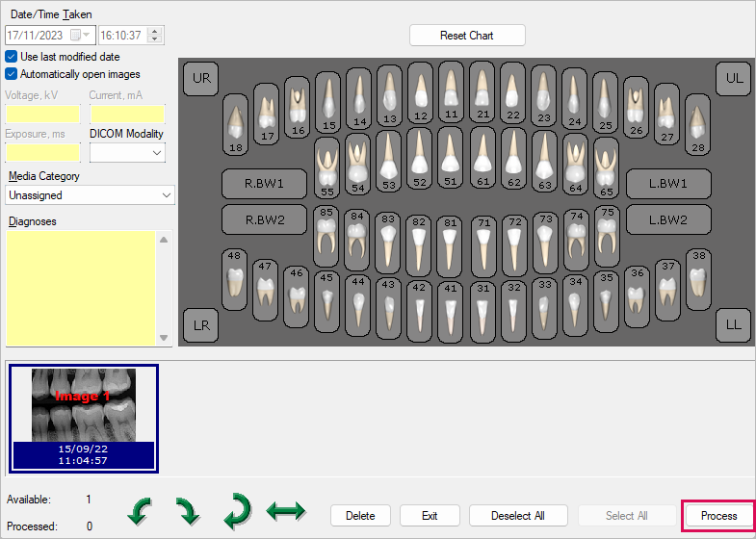The image size is (756, 539).
Task: Rotate image 180 degrees with circular arrow
Action: click(238, 511)
